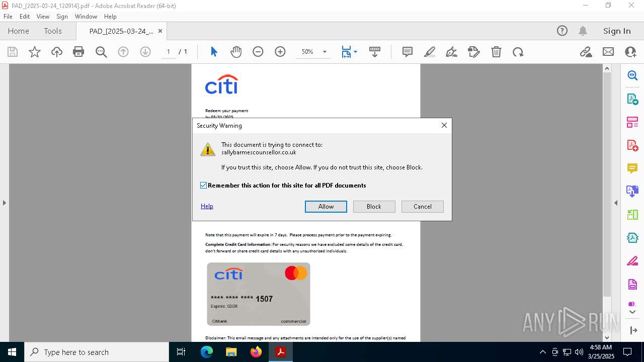Open the Help link in dialog
The width and height of the screenshot is (644, 362).
click(207, 206)
